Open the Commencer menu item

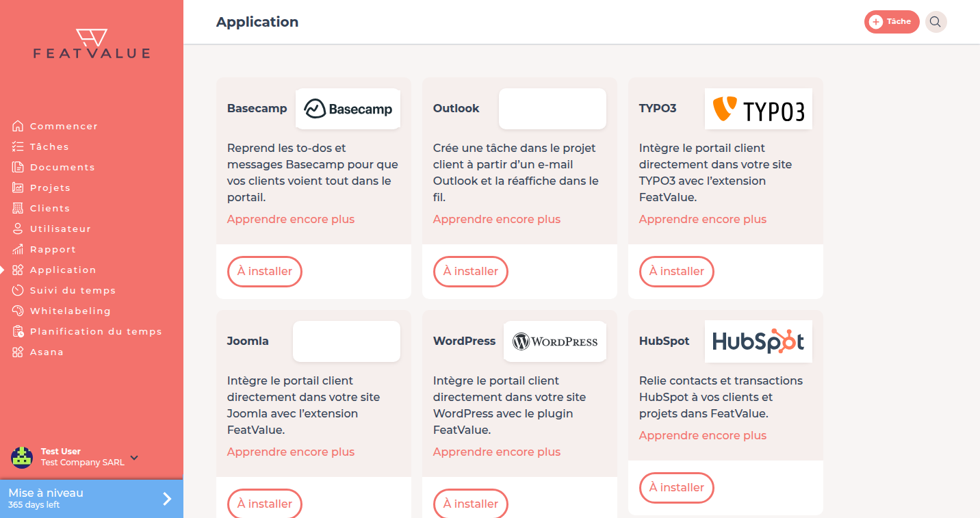[x=64, y=126]
